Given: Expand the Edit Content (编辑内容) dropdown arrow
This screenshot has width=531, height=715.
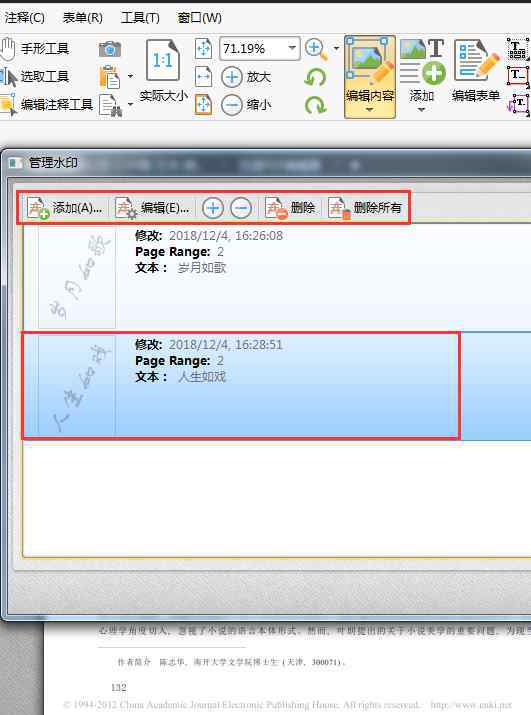Looking at the screenshot, I should pos(370,110).
